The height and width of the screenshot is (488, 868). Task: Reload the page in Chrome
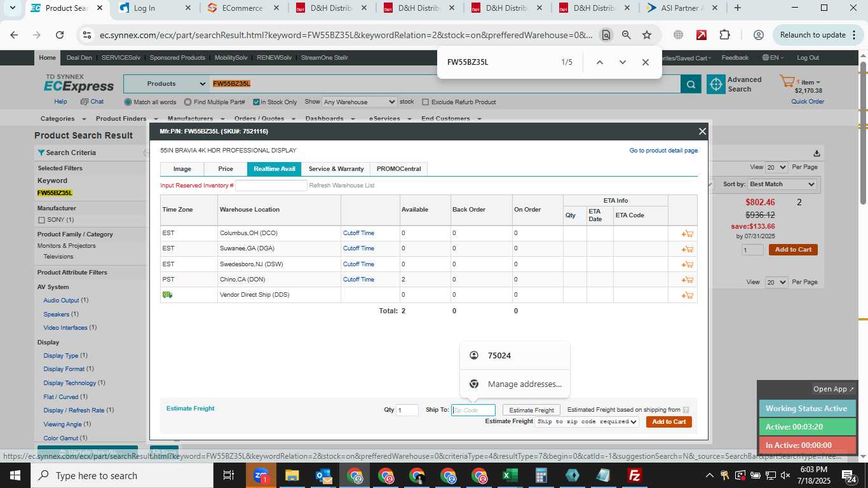(60, 35)
